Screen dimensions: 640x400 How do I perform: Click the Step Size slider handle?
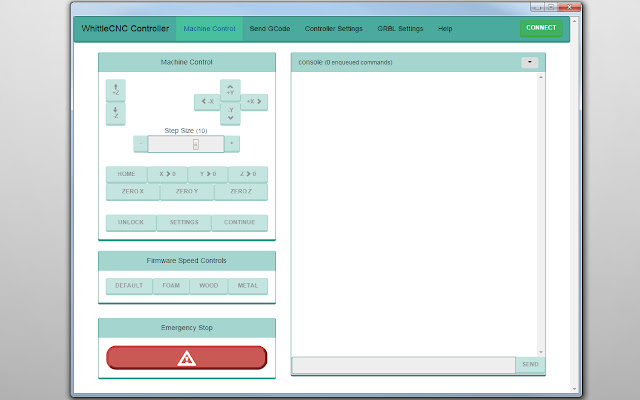(x=195, y=144)
